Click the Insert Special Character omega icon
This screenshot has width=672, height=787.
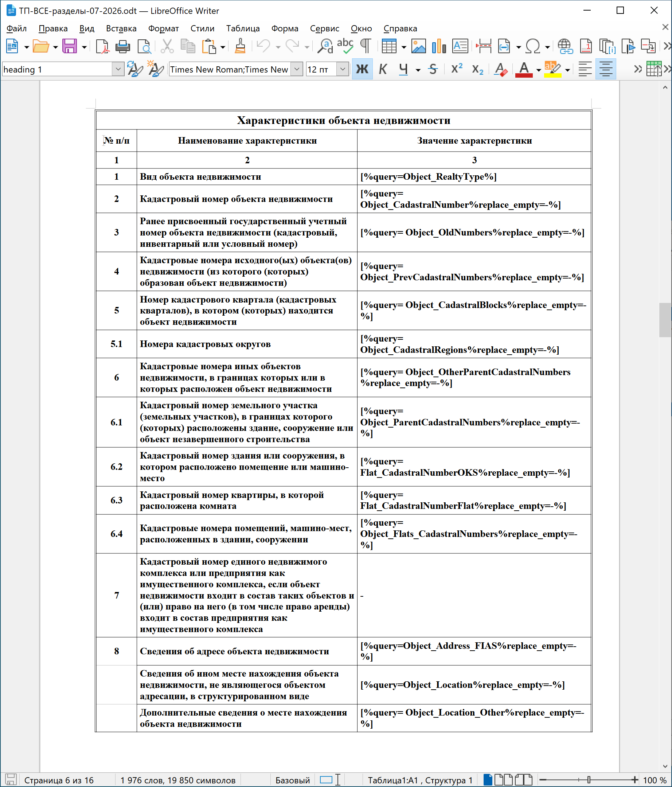click(x=533, y=46)
